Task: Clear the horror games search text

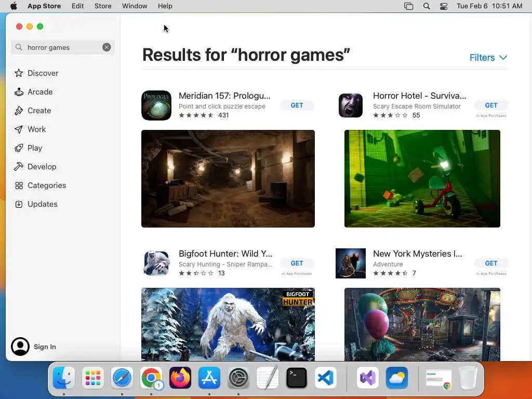Action: (107, 47)
